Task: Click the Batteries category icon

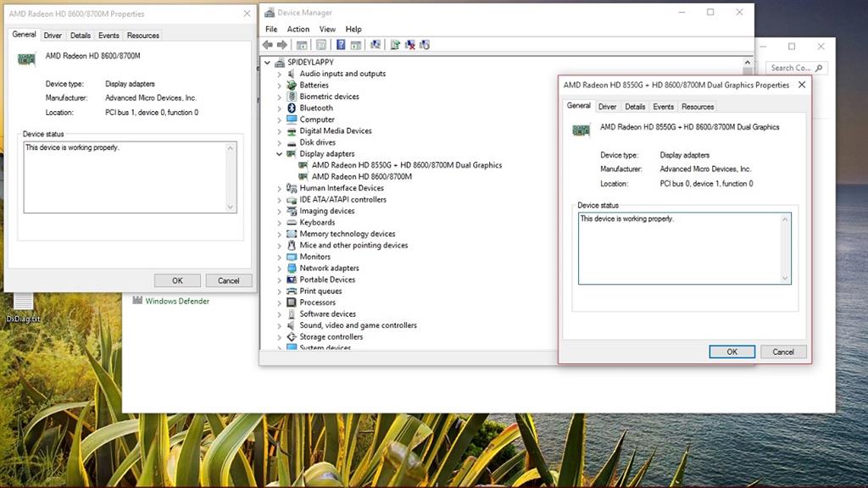Action: click(x=292, y=86)
